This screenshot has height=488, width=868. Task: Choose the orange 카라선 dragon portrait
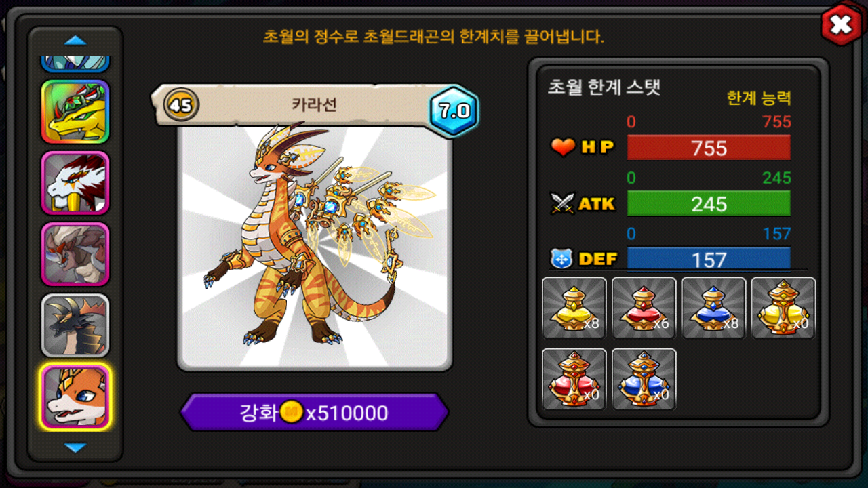tap(75, 397)
